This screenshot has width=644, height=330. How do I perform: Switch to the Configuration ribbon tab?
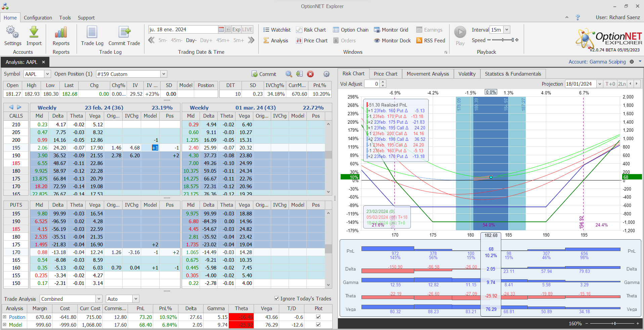click(38, 18)
